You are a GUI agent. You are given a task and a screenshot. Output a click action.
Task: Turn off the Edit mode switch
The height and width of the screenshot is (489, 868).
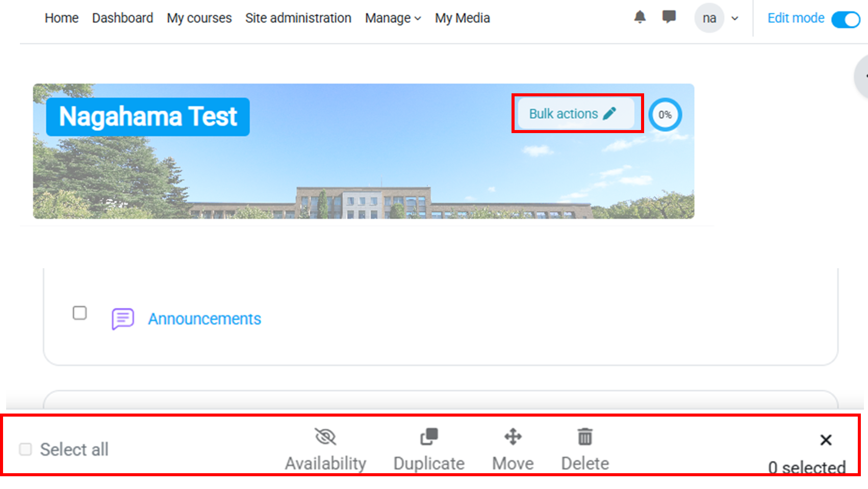click(846, 19)
